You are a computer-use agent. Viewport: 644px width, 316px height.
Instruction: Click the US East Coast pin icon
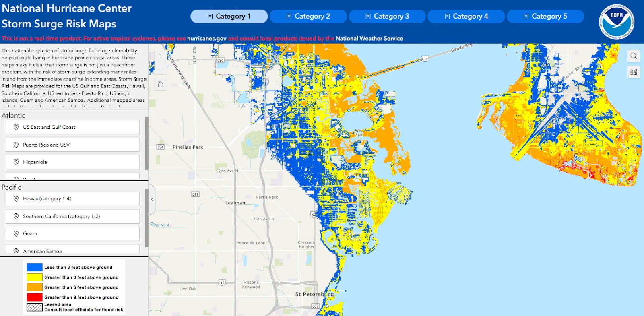point(16,127)
